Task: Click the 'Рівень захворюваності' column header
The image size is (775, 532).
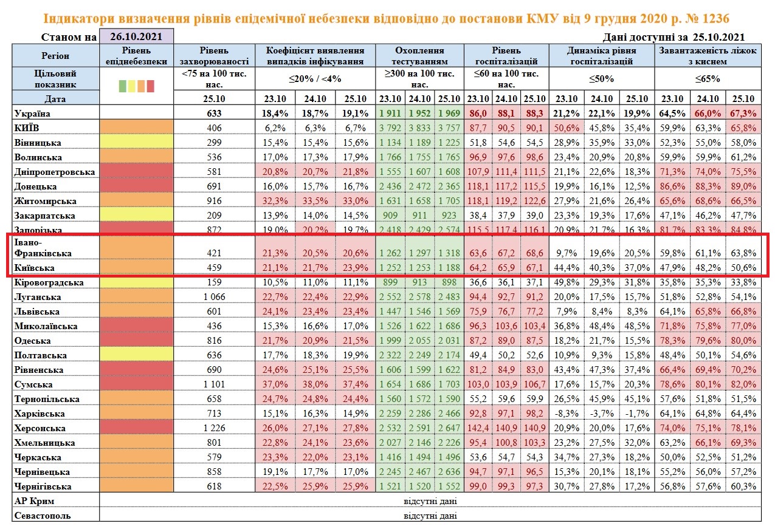Action: [x=215, y=56]
